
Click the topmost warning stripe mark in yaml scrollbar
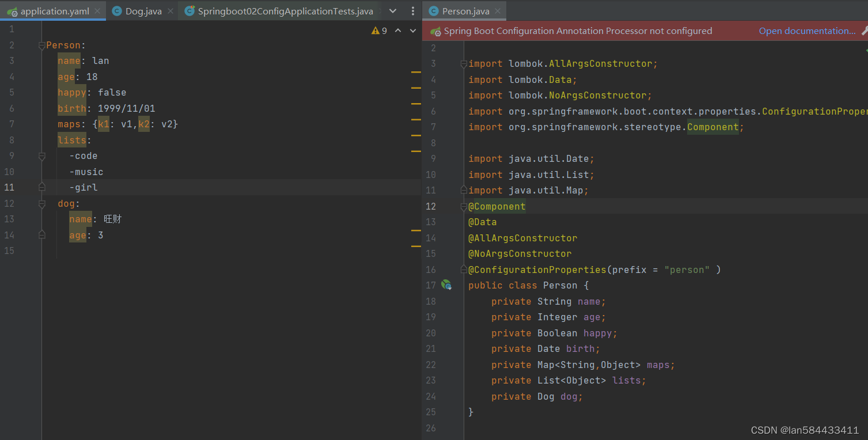416,72
